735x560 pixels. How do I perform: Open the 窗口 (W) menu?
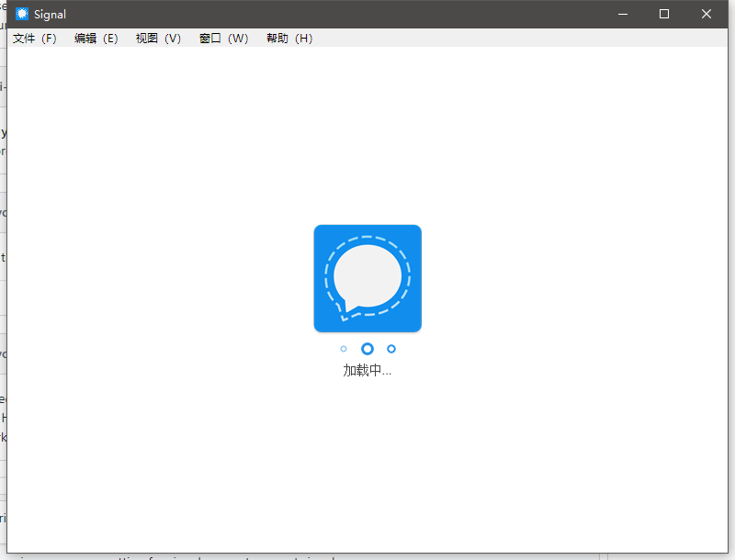pos(223,39)
